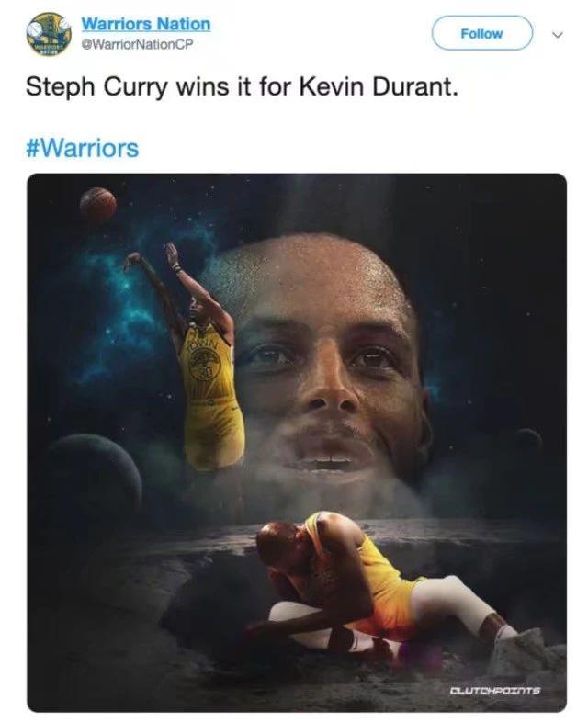
Task: Open the #Warriors hashtag
Action: click(x=83, y=148)
